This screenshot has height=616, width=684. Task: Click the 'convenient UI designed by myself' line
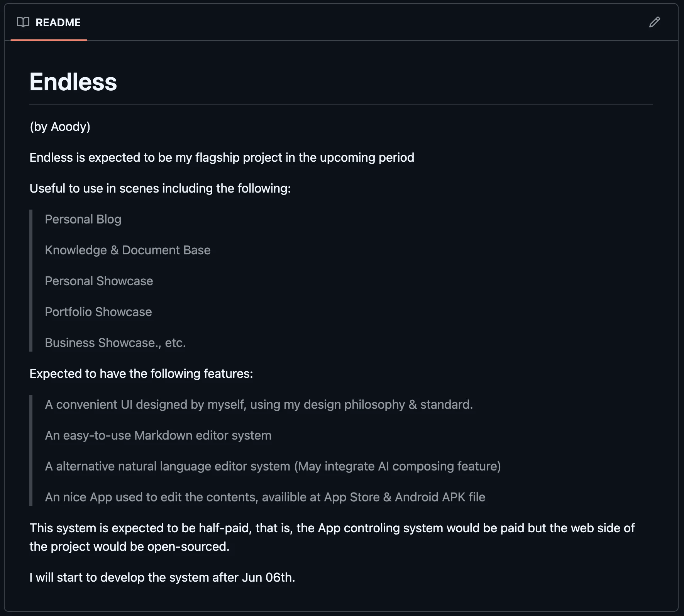259,404
